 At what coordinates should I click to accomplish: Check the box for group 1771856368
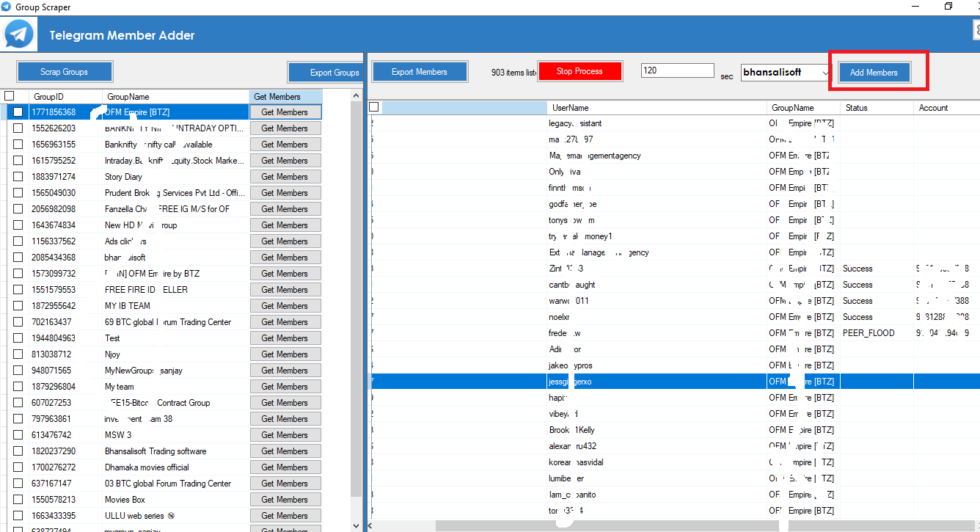coord(18,112)
